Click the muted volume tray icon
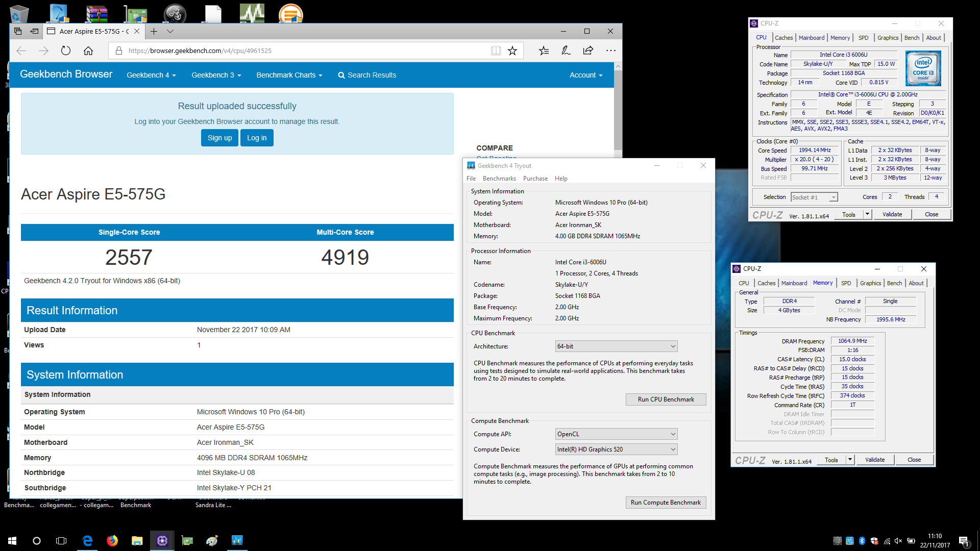Screen dimensions: 980x551 [898, 541]
